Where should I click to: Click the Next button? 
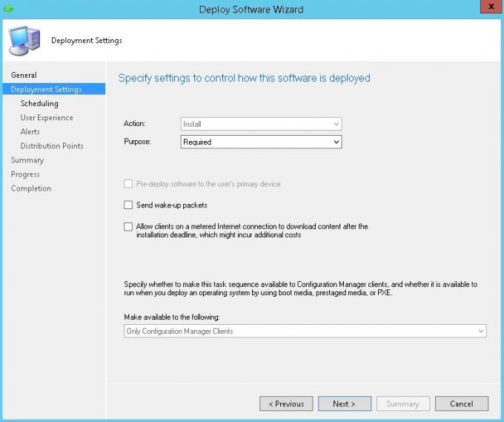point(345,403)
